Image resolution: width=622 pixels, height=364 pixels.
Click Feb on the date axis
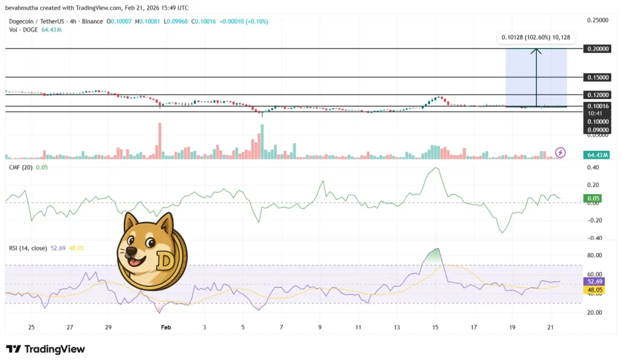[166, 327]
